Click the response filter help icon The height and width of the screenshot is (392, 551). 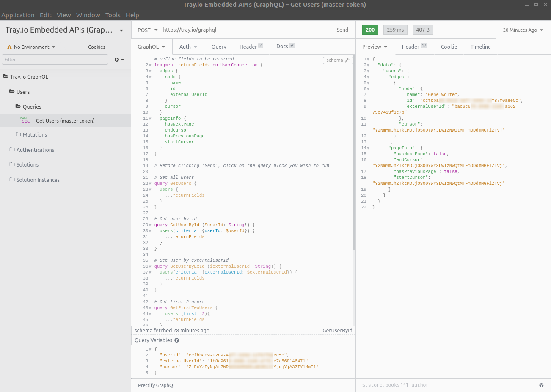541,385
